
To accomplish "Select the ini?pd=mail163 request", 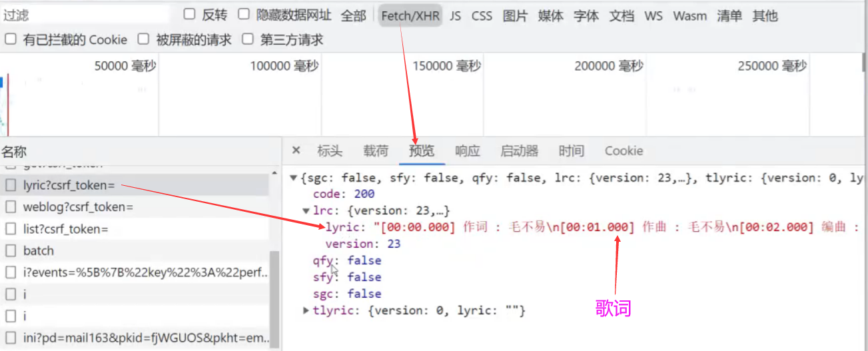I will point(135,337).
